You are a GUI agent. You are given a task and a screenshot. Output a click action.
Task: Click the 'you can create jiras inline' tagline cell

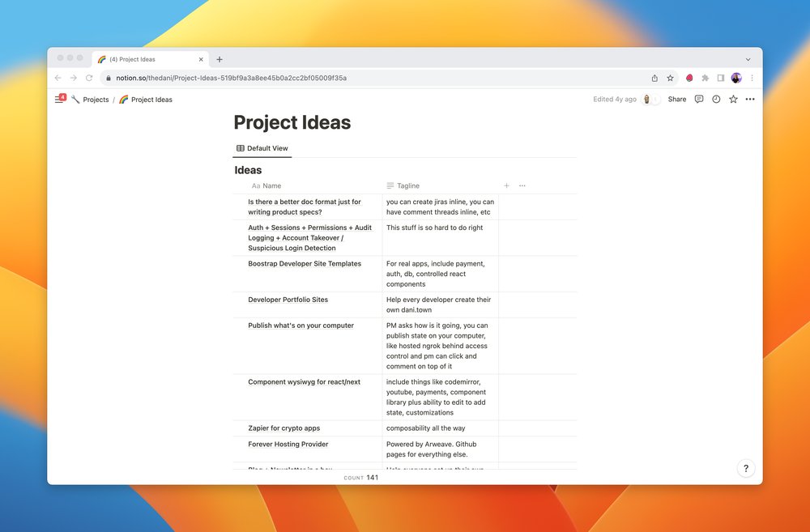pyautogui.click(x=441, y=207)
